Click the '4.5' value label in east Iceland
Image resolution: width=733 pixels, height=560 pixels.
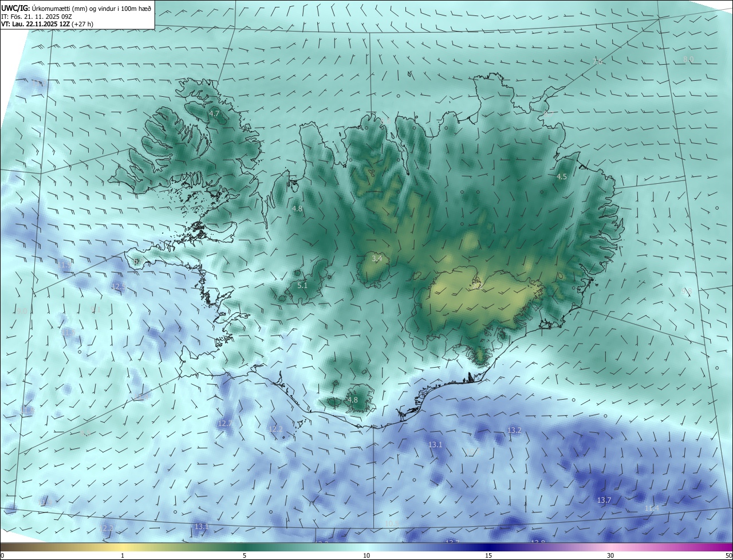coord(562,177)
